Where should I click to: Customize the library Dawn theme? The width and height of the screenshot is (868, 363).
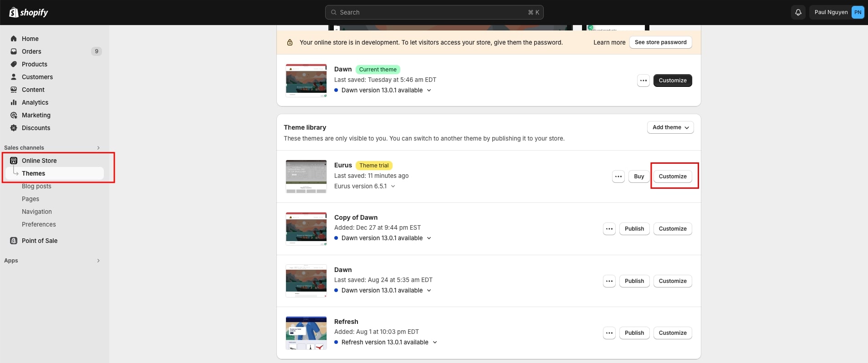click(673, 281)
